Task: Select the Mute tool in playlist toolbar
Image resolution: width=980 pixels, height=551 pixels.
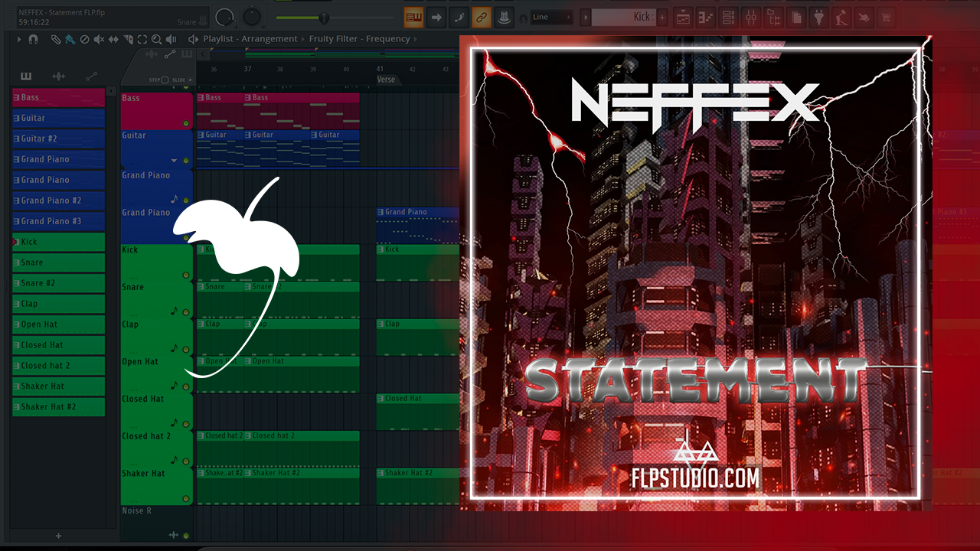Action: click(99, 39)
